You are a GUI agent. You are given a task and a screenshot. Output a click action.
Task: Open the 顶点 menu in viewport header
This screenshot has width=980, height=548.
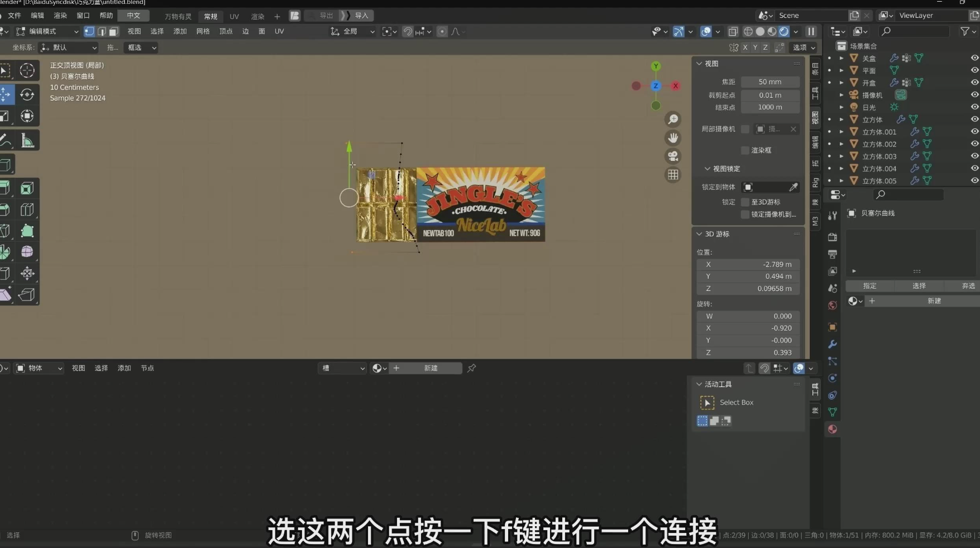226,32
